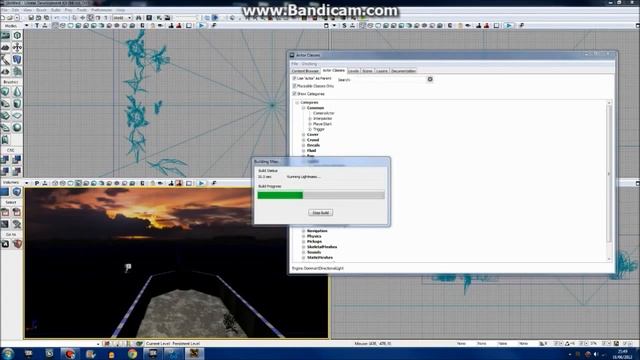Click the CSG Add icon
This screenshot has width=640, height=360.
coord(5,160)
